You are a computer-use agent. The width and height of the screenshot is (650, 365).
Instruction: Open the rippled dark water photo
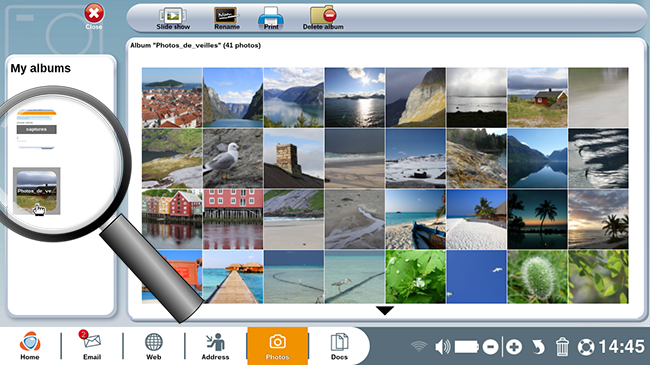pos(598,158)
